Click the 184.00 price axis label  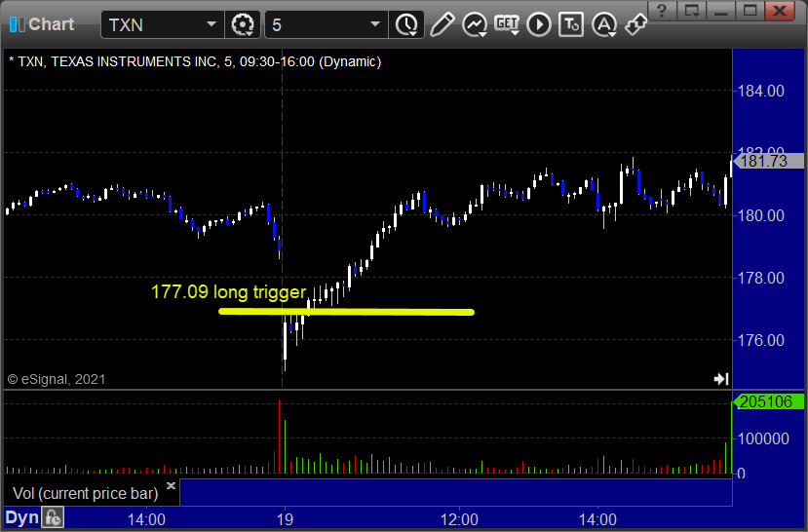[760, 92]
